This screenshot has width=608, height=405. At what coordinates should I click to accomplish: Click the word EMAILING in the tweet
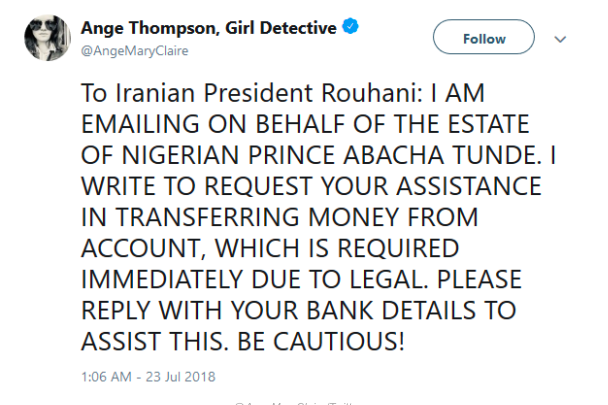(x=141, y=124)
